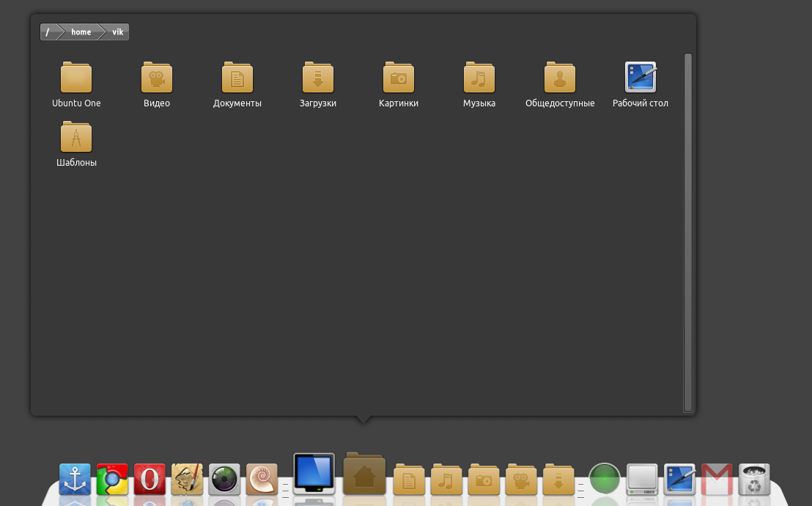Launch Opera browser from the dock
The height and width of the screenshot is (506, 812).
150,479
